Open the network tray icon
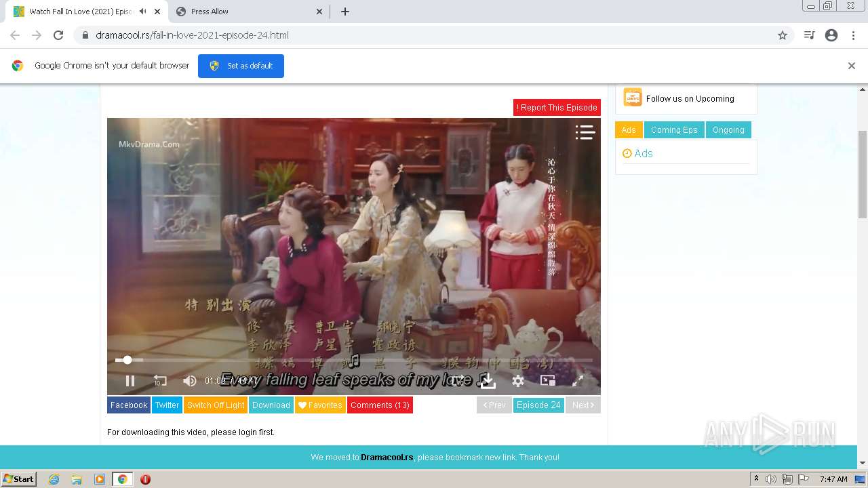 [x=787, y=479]
